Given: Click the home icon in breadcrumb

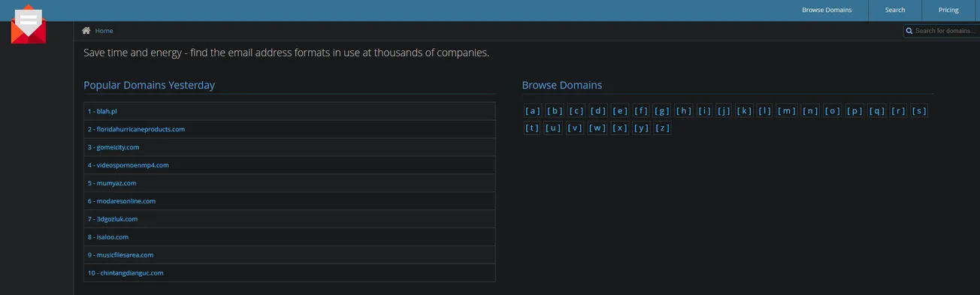Looking at the screenshot, I should point(86,31).
